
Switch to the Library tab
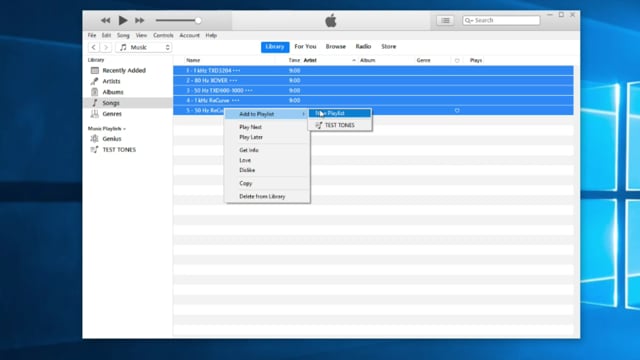pos(275,47)
